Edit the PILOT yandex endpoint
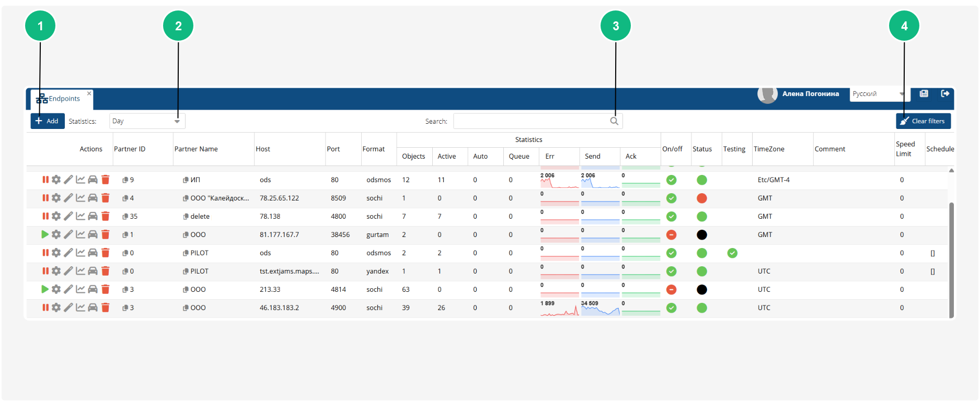This screenshot has height=402, width=980. click(68, 271)
